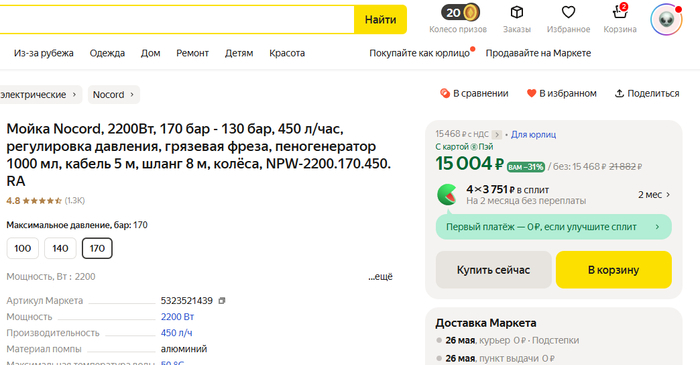Screen dimensions: 700x365
Task: Open the split 2 мес term selector
Action: pyautogui.click(x=654, y=195)
